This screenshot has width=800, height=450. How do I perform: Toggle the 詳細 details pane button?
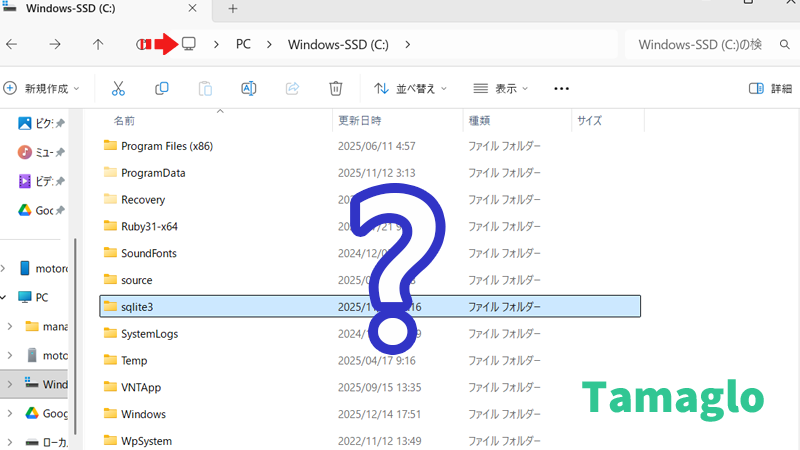point(770,88)
